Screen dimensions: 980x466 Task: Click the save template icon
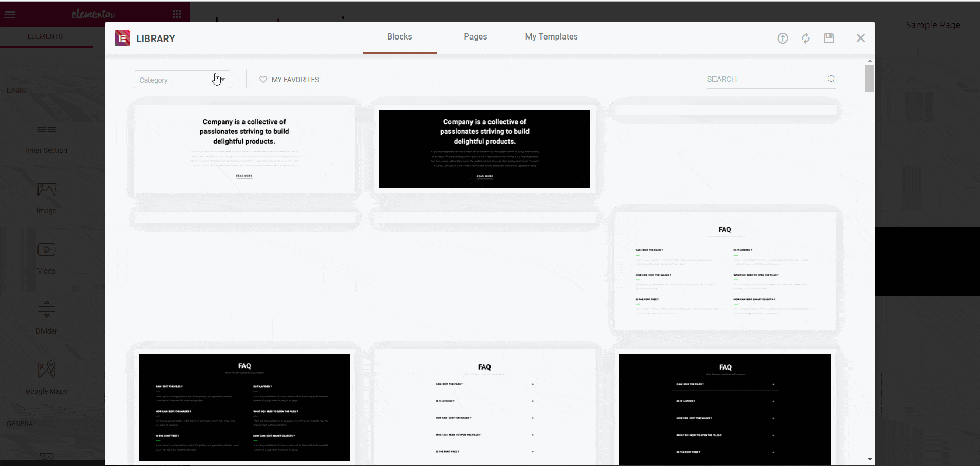(828, 38)
